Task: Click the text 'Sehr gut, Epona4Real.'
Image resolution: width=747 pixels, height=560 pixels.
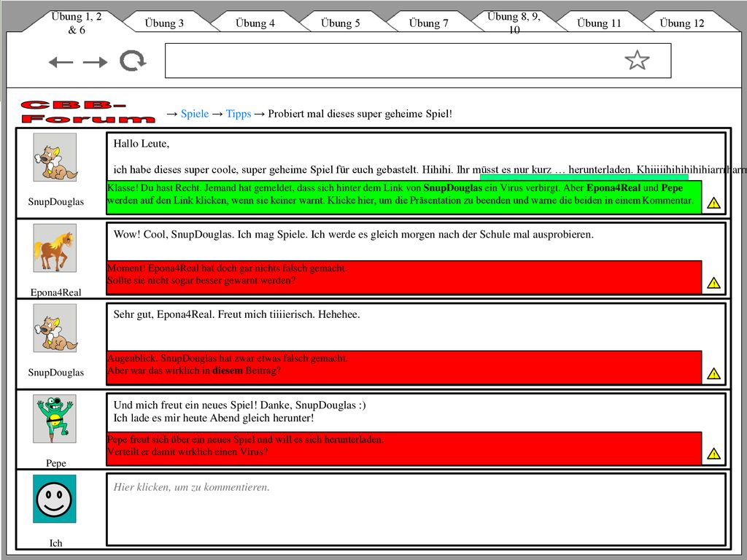Action: tap(163, 314)
